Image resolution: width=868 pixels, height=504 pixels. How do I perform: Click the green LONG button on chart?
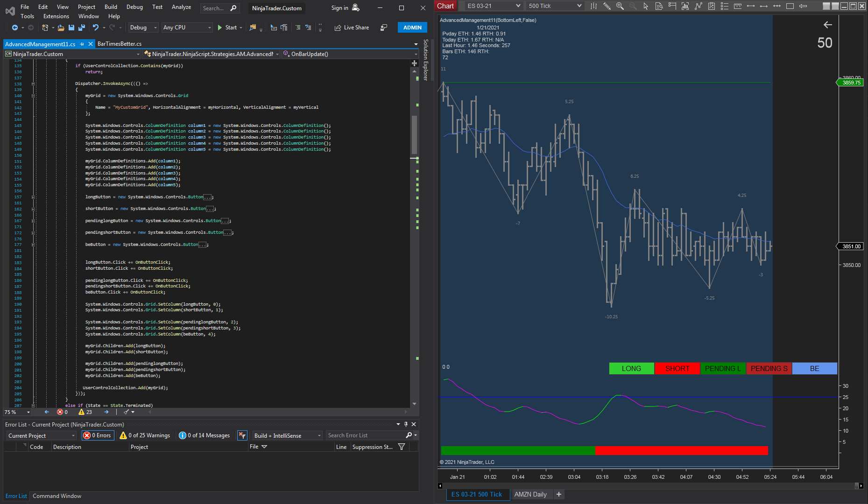tap(631, 369)
